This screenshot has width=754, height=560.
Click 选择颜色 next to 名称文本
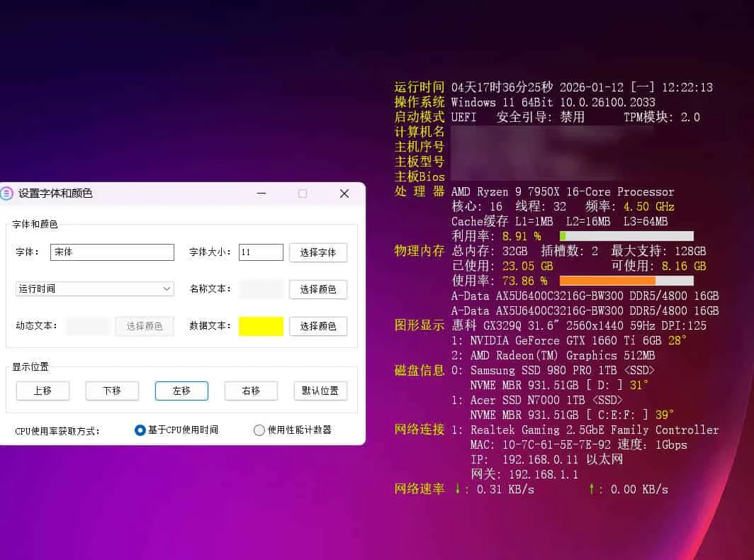[317, 289]
